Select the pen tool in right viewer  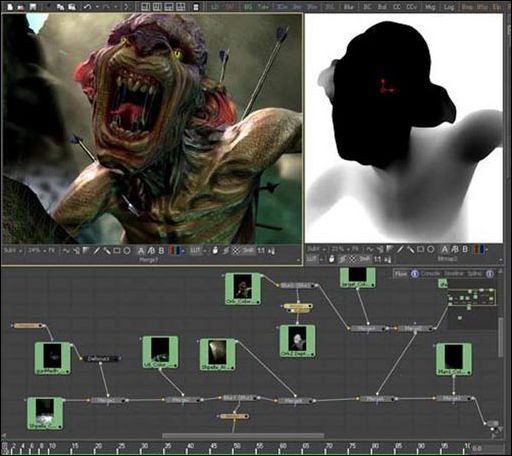coord(400,249)
